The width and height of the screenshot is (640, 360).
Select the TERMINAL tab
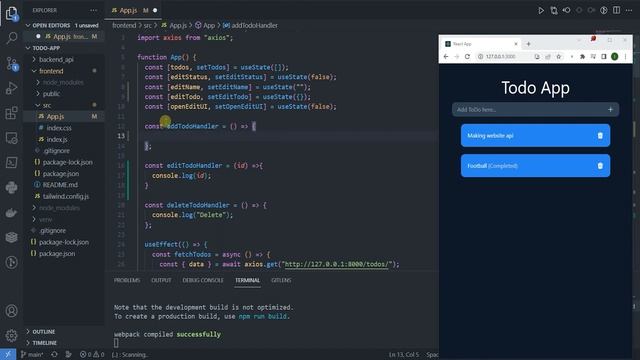click(247, 280)
